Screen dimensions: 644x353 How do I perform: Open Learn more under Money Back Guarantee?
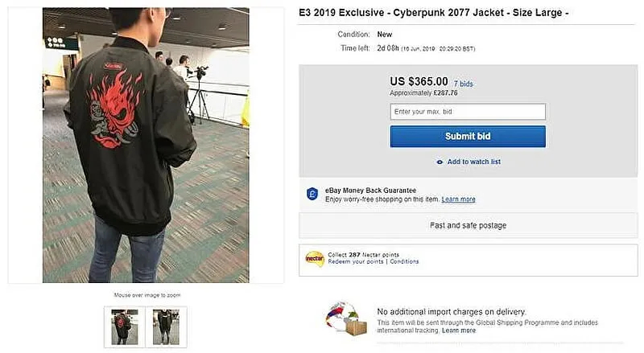458,199
